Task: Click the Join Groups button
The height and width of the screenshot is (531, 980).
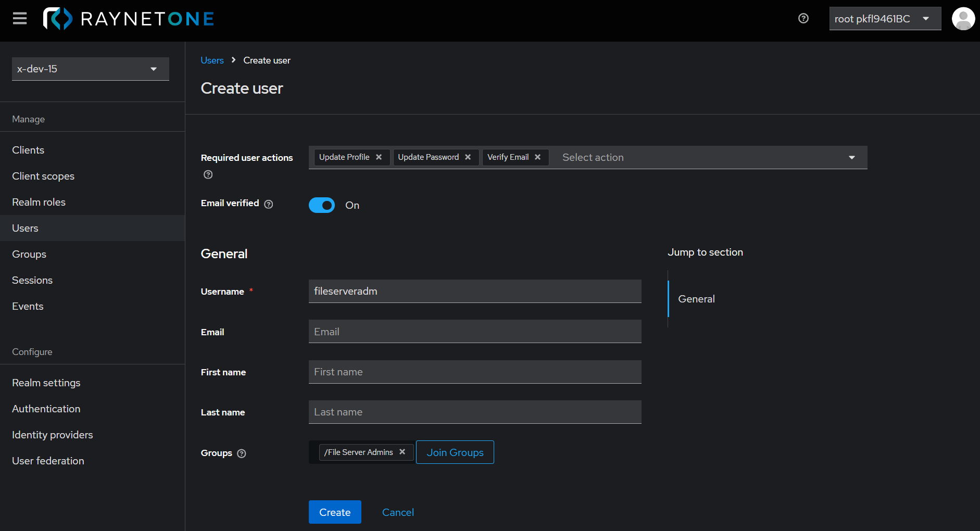Action: click(x=455, y=452)
